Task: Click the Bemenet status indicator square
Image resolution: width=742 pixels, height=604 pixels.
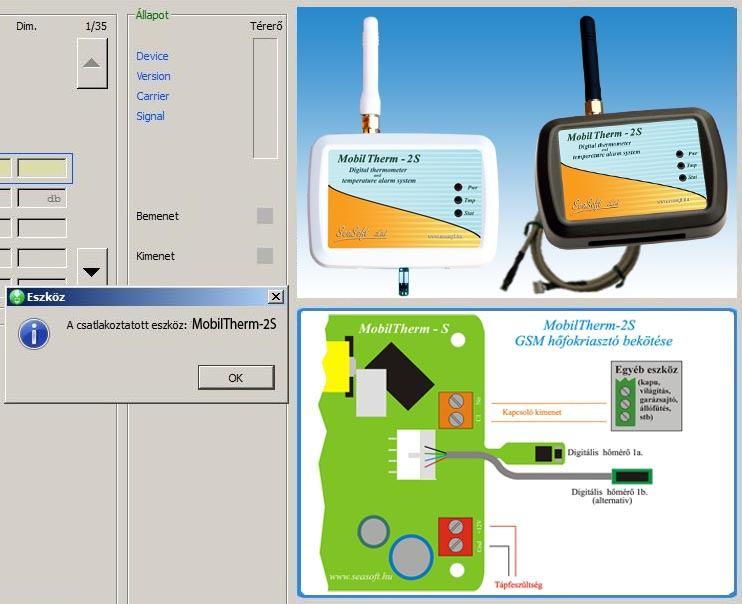Action: (x=265, y=216)
